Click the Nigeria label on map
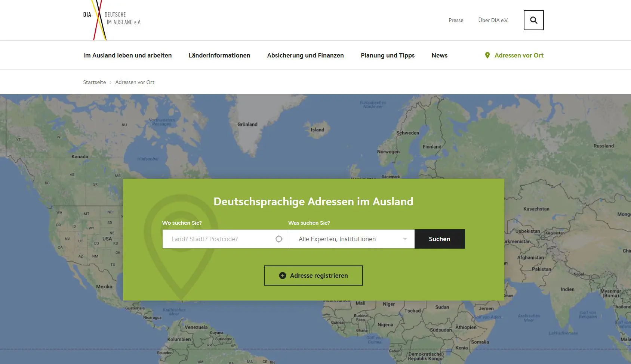The height and width of the screenshot is (364, 631). [x=385, y=324]
